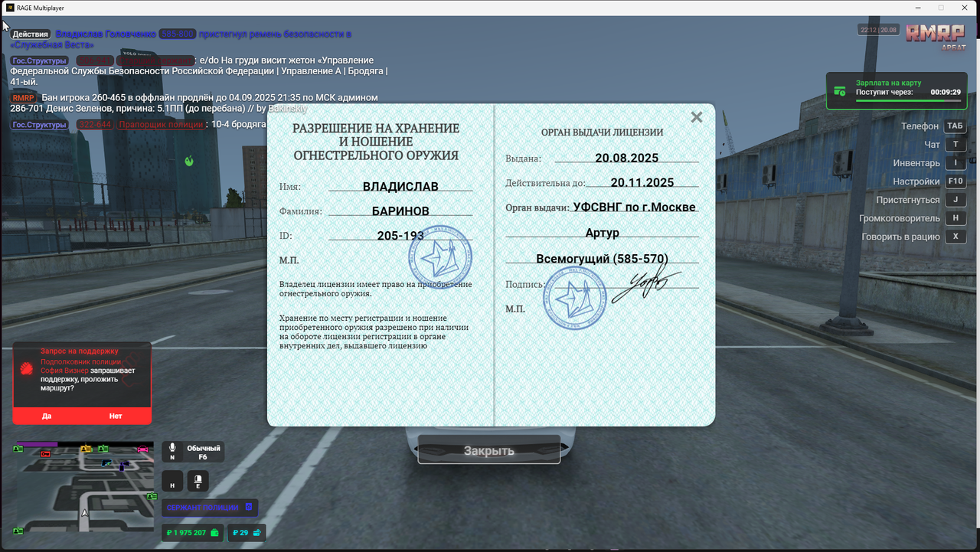The width and height of the screenshot is (980, 552).
Task: Open Настройки via the F10 hint
Action: pyautogui.click(x=955, y=181)
